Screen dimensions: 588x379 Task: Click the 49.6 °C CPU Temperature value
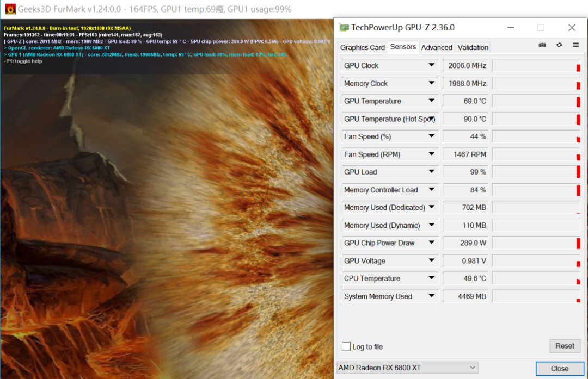click(x=465, y=278)
